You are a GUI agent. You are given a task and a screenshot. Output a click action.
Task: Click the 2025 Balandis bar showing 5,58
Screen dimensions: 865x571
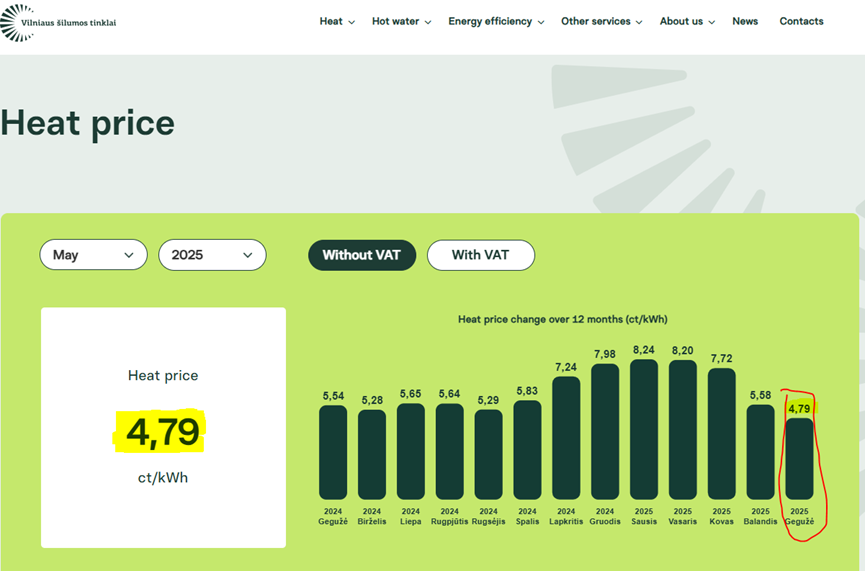coord(761,452)
